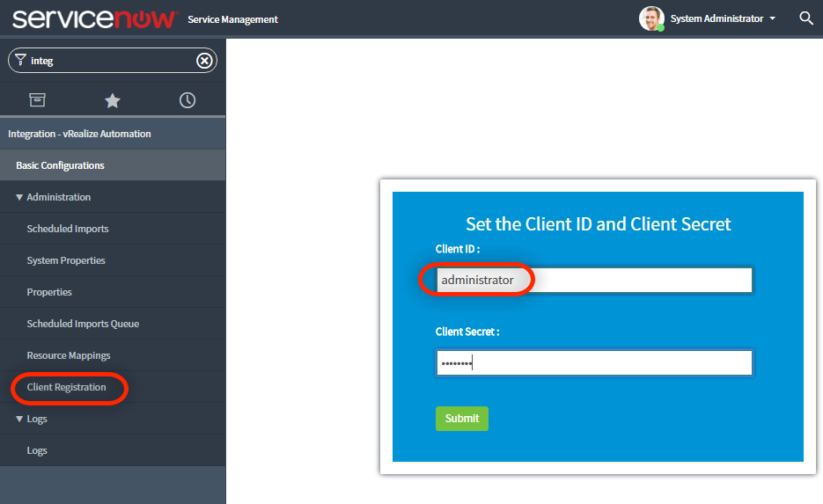The height and width of the screenshot is (504, 823).
Task: Open Scheduled Imports module
Action: coord(68,229)
